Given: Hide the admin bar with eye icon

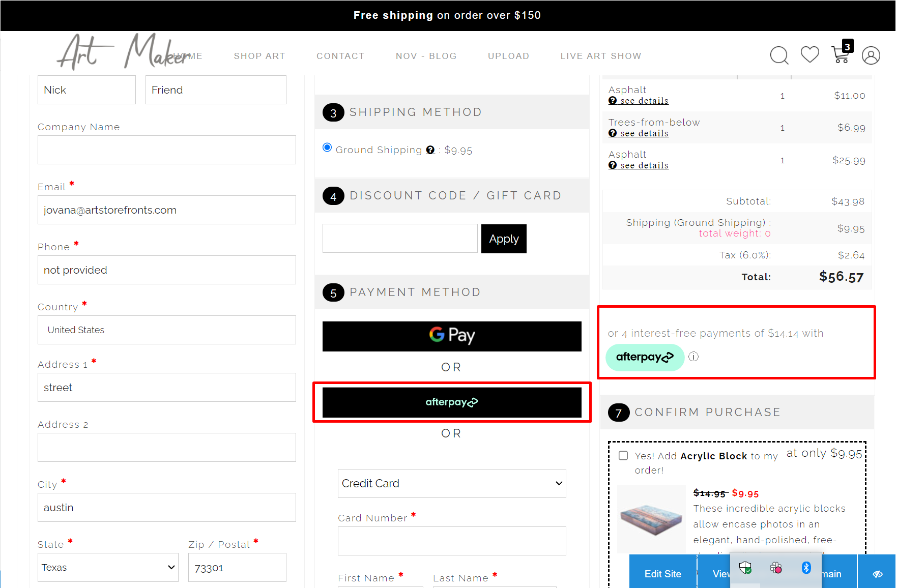Looking at the screenshot, I should 877,574.
